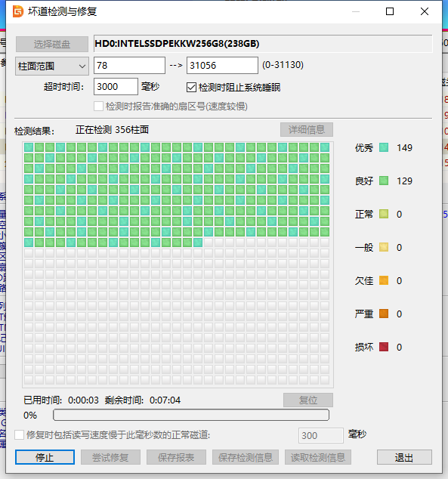Click the DiskGenius app icon in title bar
The image size is (448, 479).
tap(18, 11)
